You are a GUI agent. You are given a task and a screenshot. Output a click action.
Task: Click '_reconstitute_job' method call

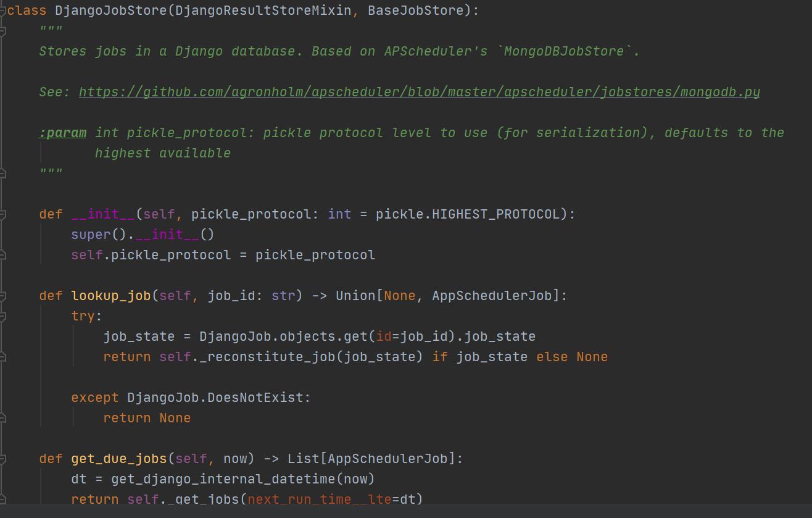coord(267,357)
